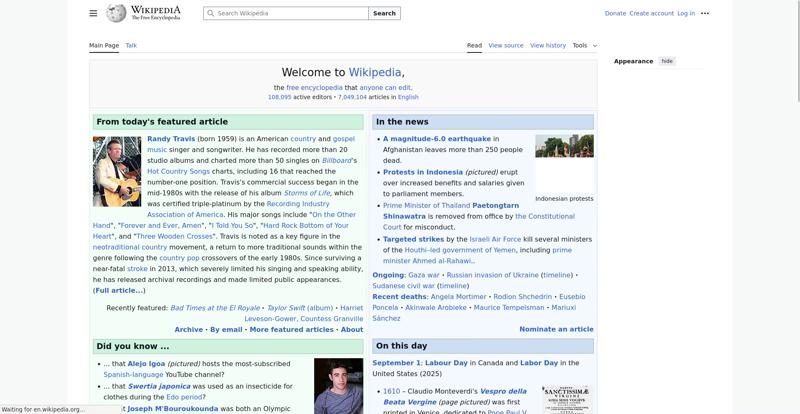Open the View source tab
The height and width of the screenshot is (414, 800).
click(x=506, y=45)
